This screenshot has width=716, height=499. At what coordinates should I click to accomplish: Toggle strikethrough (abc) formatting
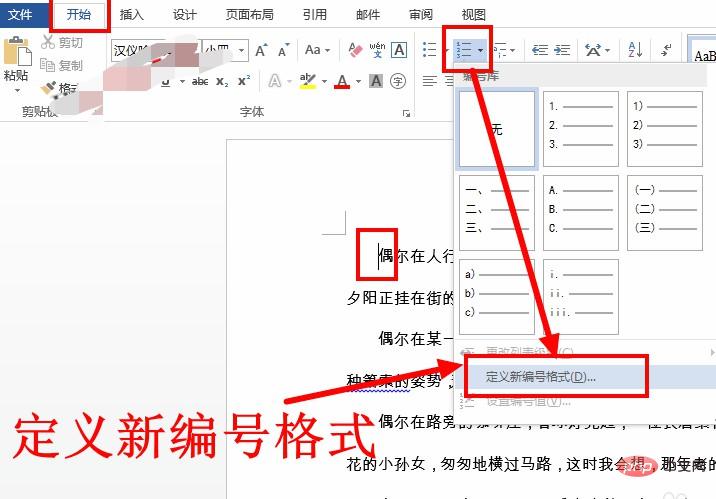click(x=200, y=81)
